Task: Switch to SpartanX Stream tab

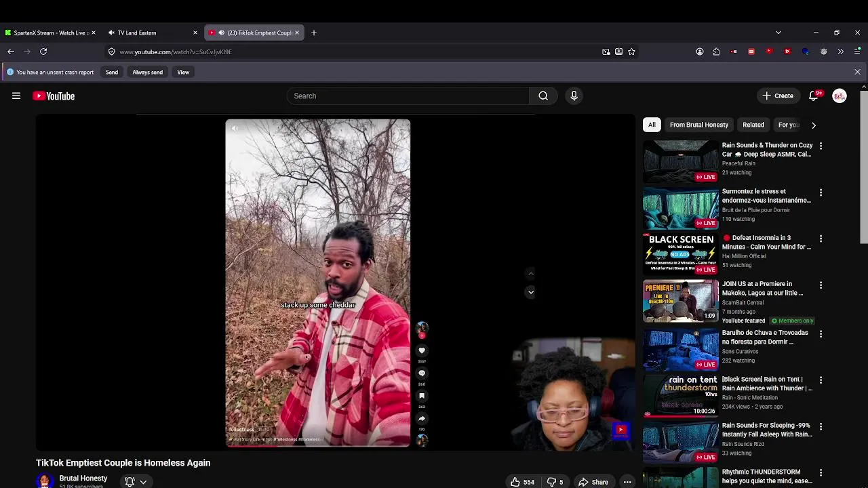Action: click(x=50, y=33)
